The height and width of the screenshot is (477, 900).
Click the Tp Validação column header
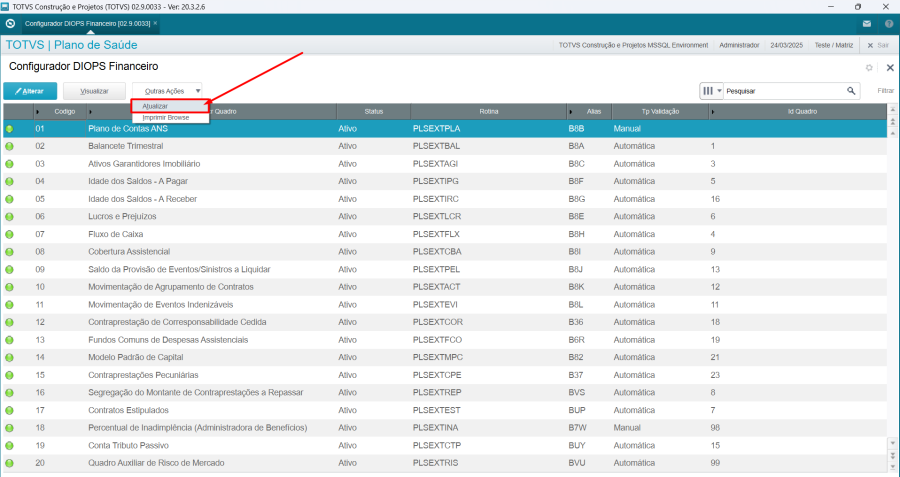point(660,111)
